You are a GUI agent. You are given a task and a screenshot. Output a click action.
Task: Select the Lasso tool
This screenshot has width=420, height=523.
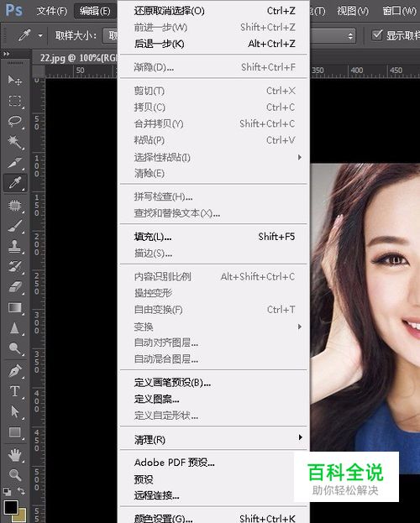[x=14, y=122]
